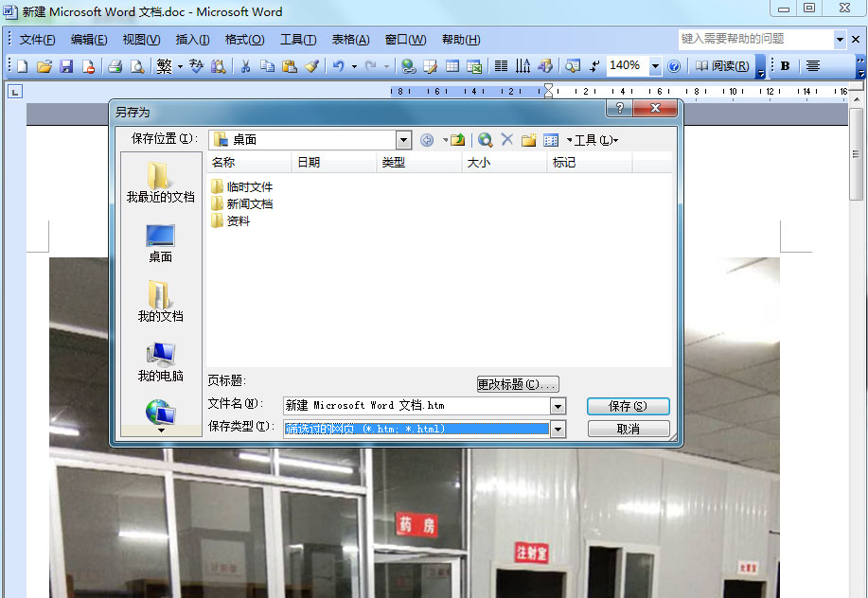Click the Format Painter brush icon
This screenshot has height=598, width=868.
(x=311, y=66)
